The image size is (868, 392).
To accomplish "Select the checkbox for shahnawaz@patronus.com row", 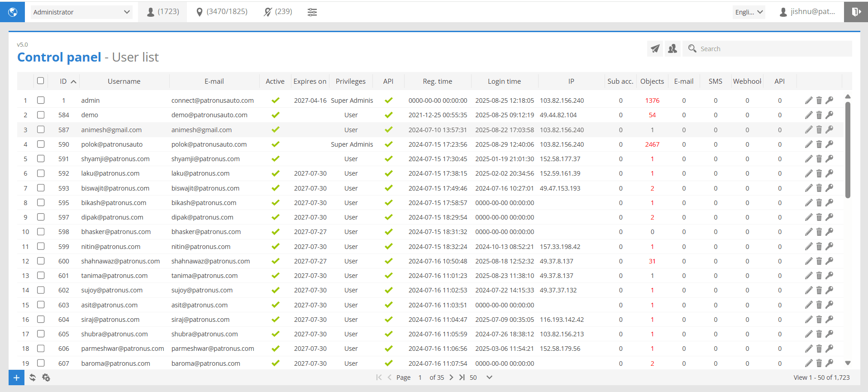I will click(41, 261).
